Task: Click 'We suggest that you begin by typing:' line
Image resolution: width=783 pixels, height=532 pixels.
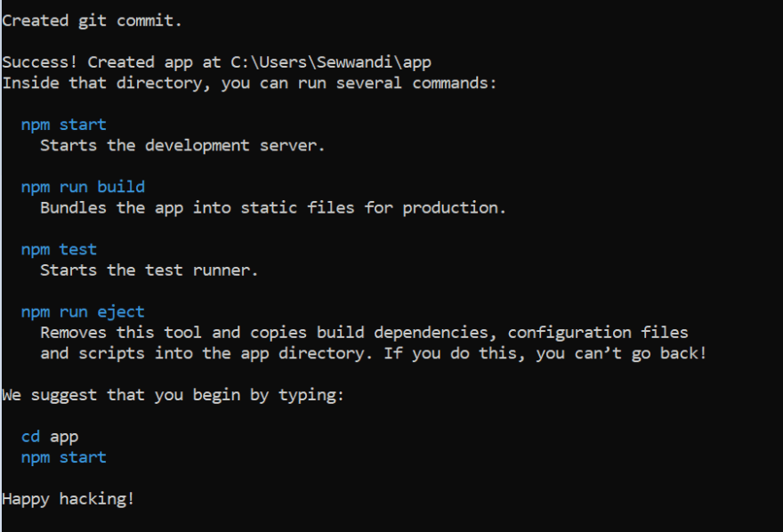Action: coord(173,396)
